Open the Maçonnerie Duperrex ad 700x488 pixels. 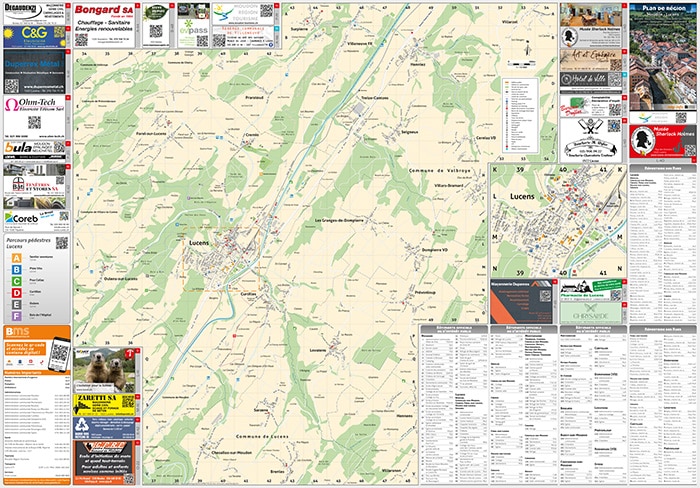(x=521, y=301)
